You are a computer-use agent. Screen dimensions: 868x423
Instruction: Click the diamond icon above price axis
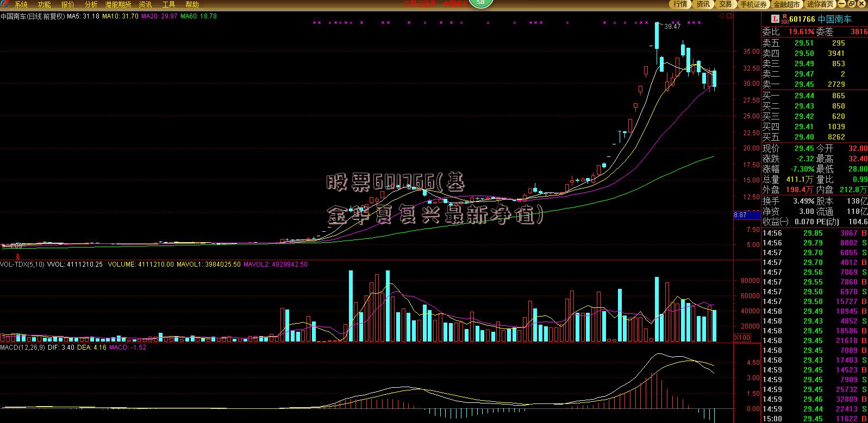(722, 16)
